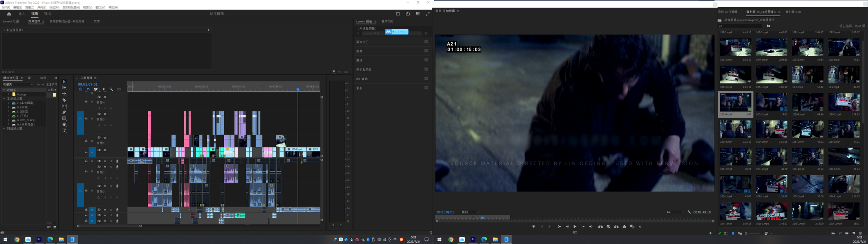Show more panels chevron in media browser
This screenshot has height=244, width=868.
[56, 78]
